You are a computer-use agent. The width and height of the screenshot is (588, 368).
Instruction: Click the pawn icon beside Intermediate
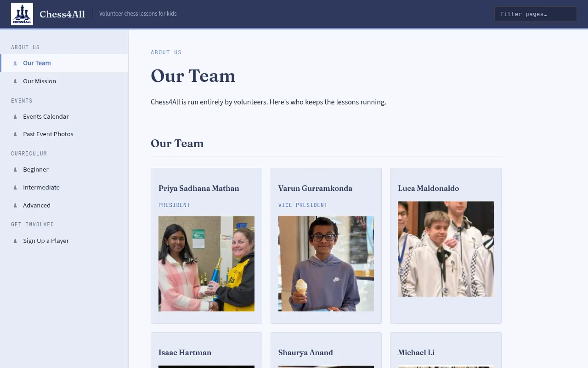coord(15,188)
